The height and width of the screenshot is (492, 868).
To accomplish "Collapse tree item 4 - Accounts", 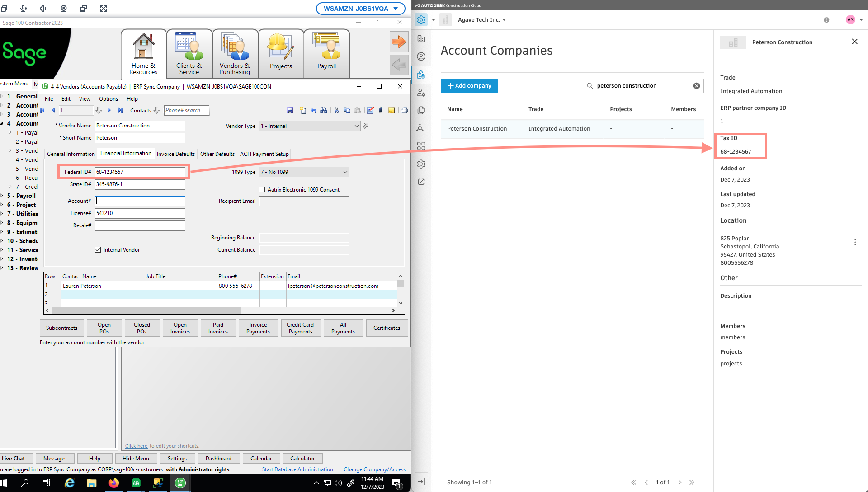I will 2,123.
